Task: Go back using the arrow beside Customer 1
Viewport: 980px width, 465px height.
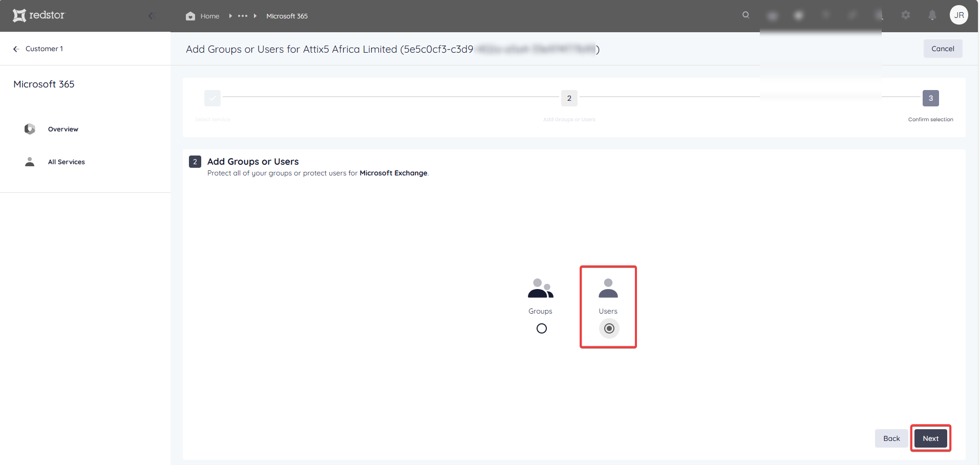Action: click(x=16, y=49)
